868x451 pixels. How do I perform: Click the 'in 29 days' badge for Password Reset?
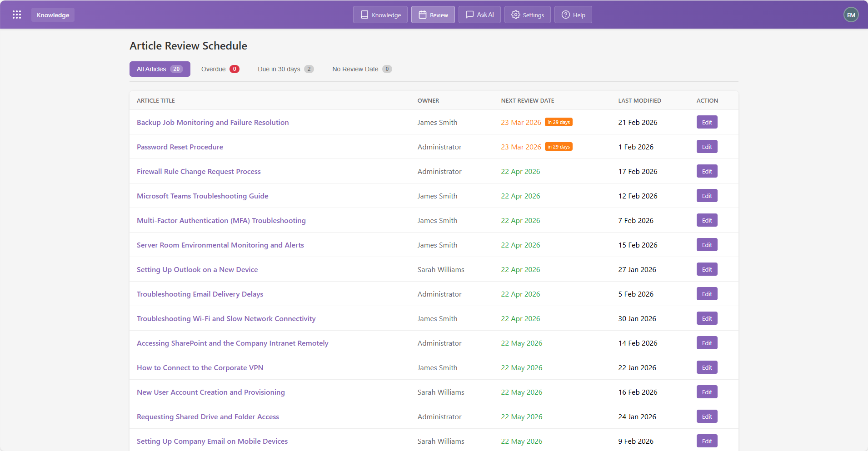[x=559, y=147]
